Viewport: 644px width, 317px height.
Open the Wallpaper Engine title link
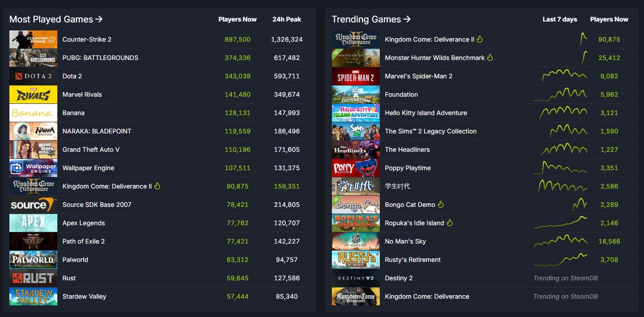(88, 168)
